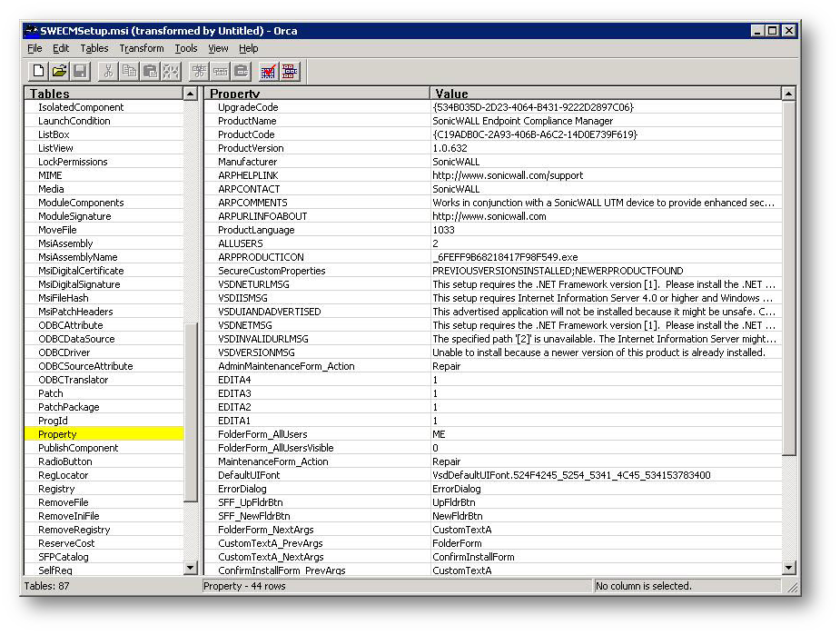This screenshot has width=840, height=635.
Task: Click the New file toolbar icon
Action: coord(38,71)
